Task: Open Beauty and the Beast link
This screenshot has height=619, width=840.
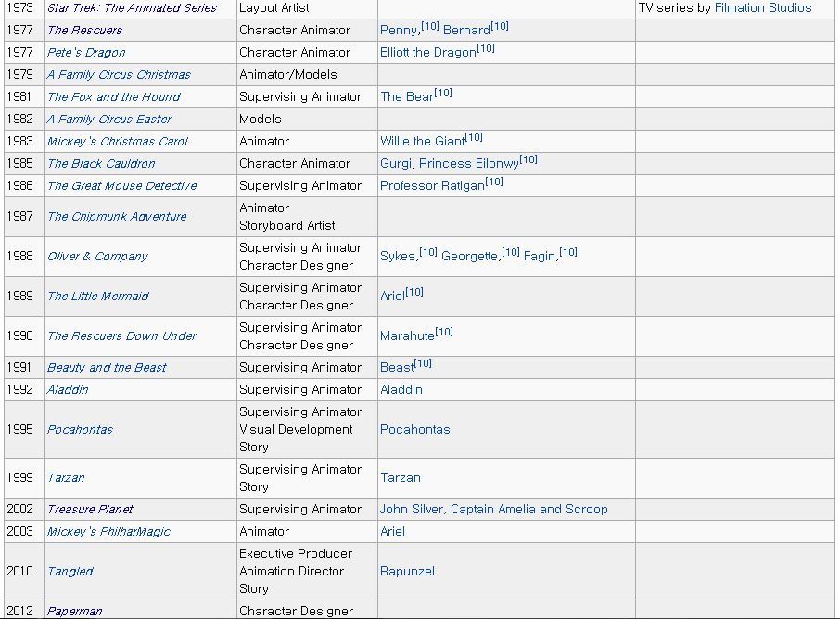Action: (107, 368)
